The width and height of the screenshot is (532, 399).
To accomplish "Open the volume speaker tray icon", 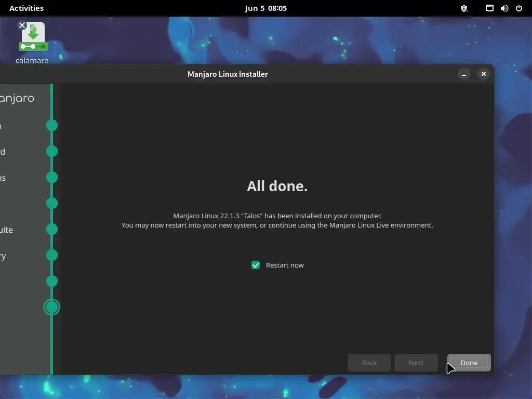I will (x=504, y=8).
